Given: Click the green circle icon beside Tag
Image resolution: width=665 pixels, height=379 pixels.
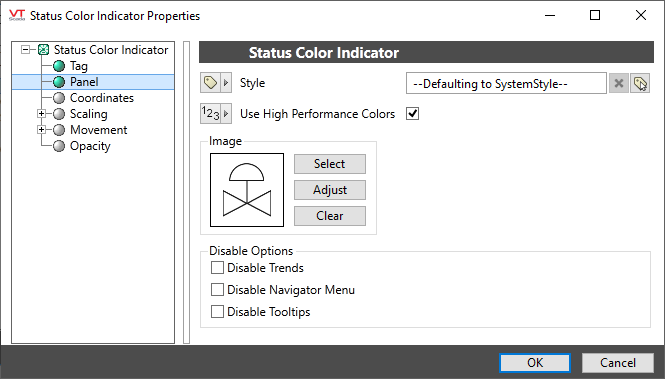Looking at the screenshot, I should (x=59, y=66).
